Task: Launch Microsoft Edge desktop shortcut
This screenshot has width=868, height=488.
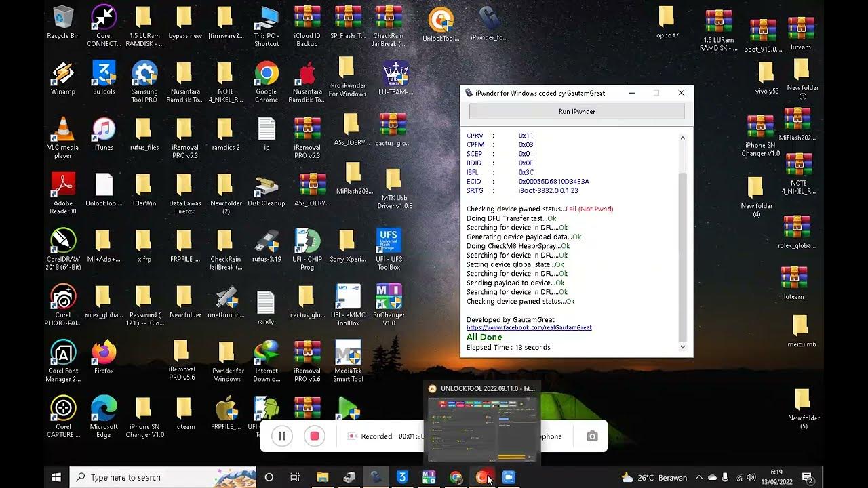Action: coord(104,417)
